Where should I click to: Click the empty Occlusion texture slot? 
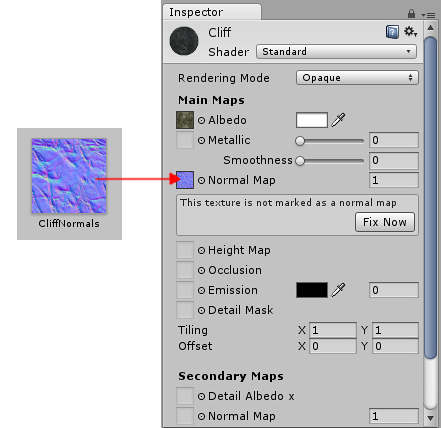tap(185, 270)
